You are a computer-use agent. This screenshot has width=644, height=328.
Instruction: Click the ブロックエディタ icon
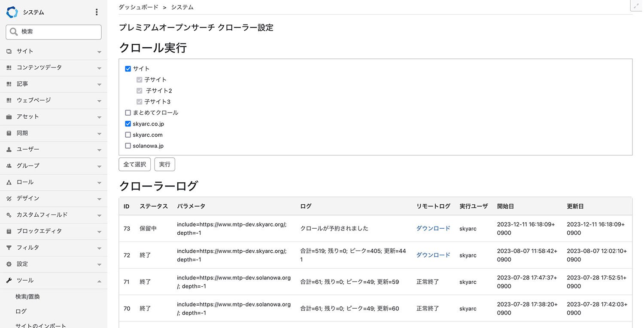click(x=9, y=231)
